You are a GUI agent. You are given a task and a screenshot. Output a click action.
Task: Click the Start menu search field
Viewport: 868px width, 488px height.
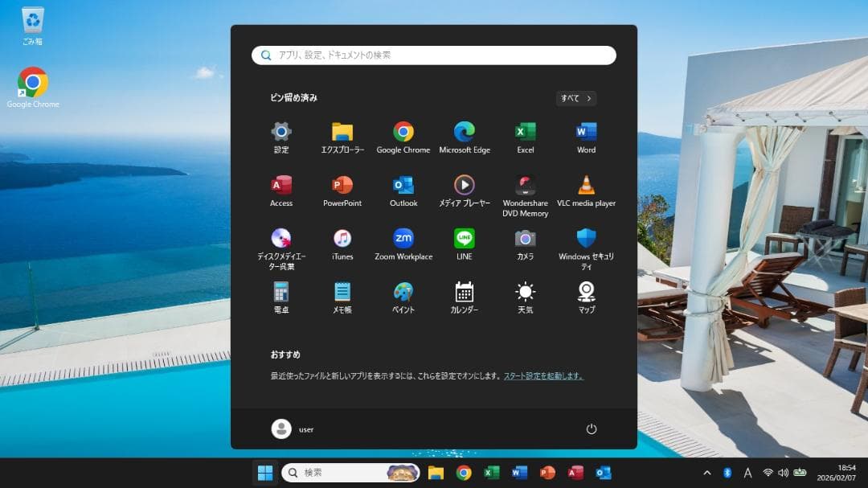[x=434, y=55]
